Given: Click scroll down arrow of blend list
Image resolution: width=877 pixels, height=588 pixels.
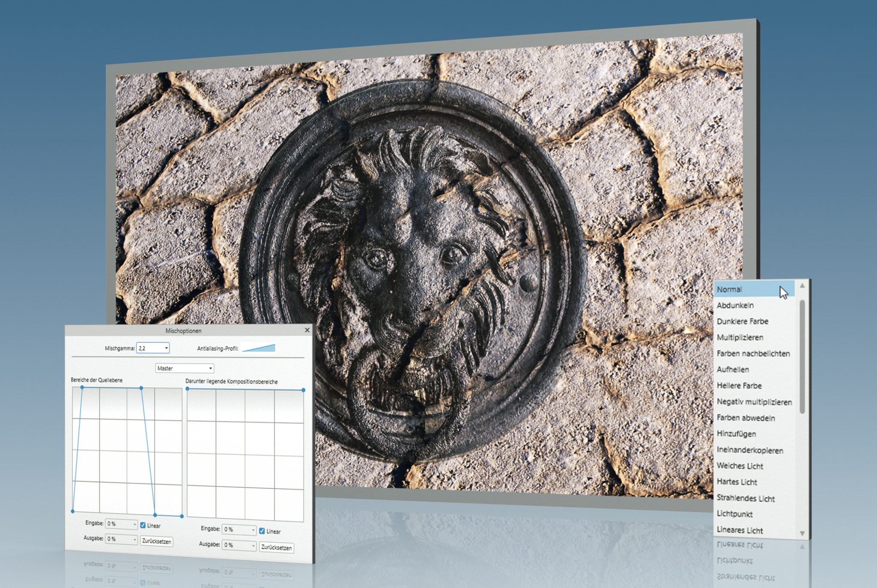Looking at the screenshot, I should (x=802, y=533).
